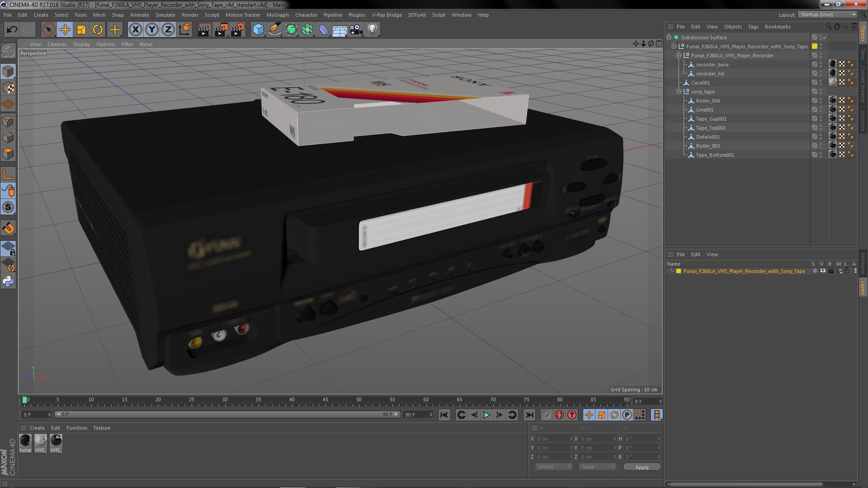
Task: Open the Python script icon in left sidebar
Action: point(8,282)
